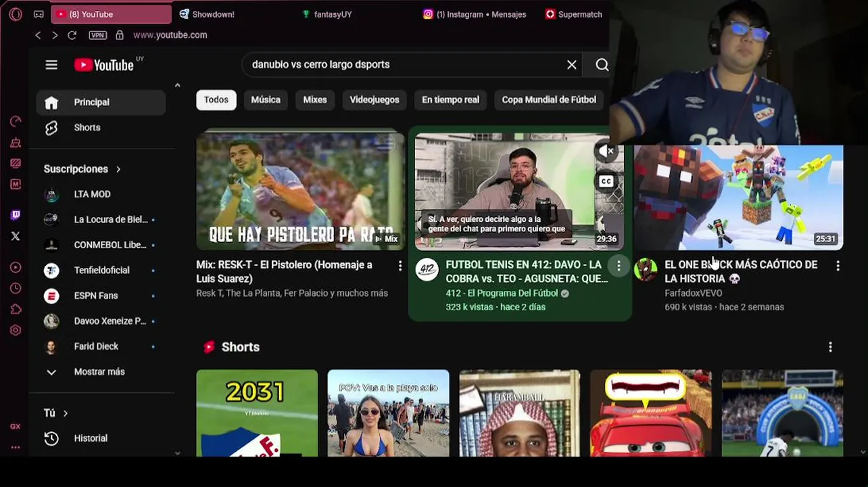Open options menu for ONE BLOCK video
868x487 pixels.
pos(838,266)
